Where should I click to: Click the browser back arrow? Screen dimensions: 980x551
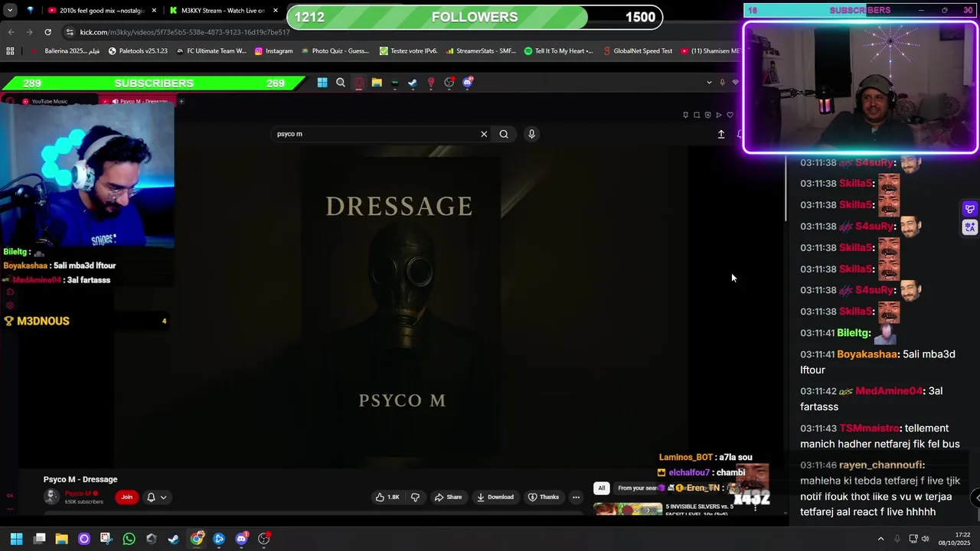tap(11, 32)
